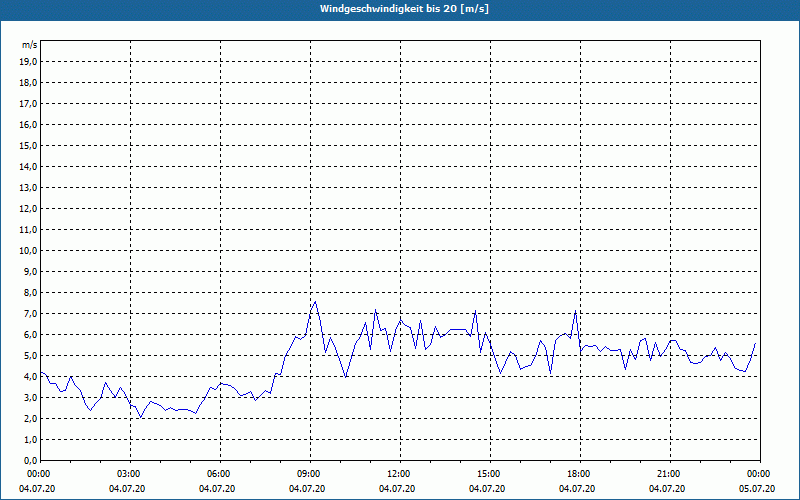This screenshot has width=800, height=500.
Task: Click the '05.07.20' date label
Action: click(x=757, y=489)
